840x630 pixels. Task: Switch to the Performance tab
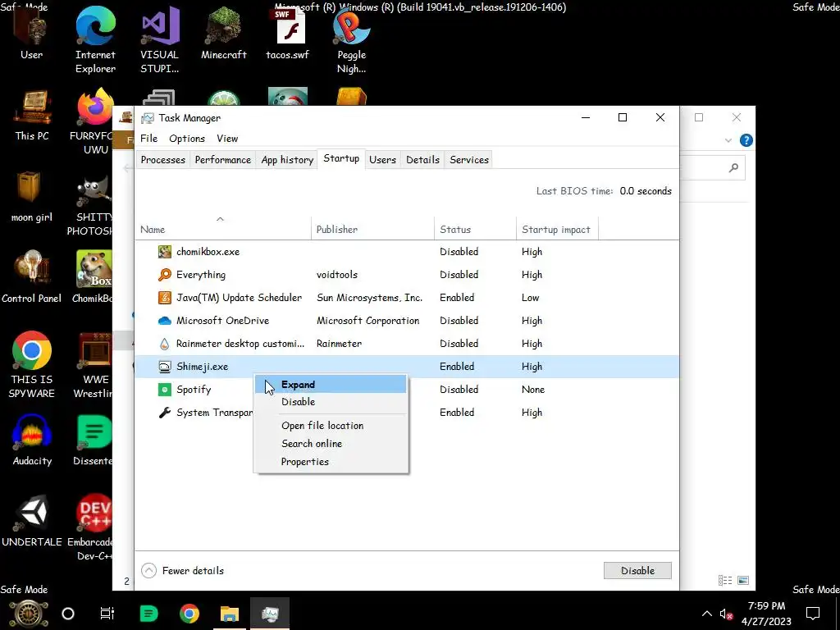(223, 160)
